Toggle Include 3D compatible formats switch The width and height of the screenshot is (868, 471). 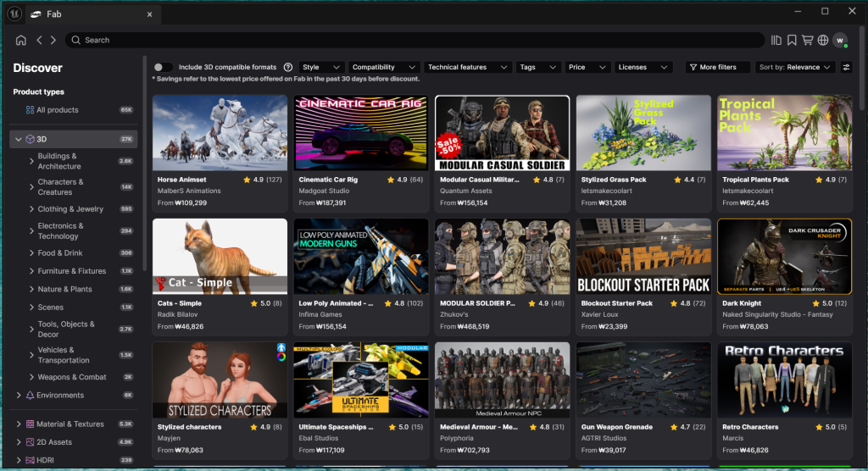coord(162,67)
